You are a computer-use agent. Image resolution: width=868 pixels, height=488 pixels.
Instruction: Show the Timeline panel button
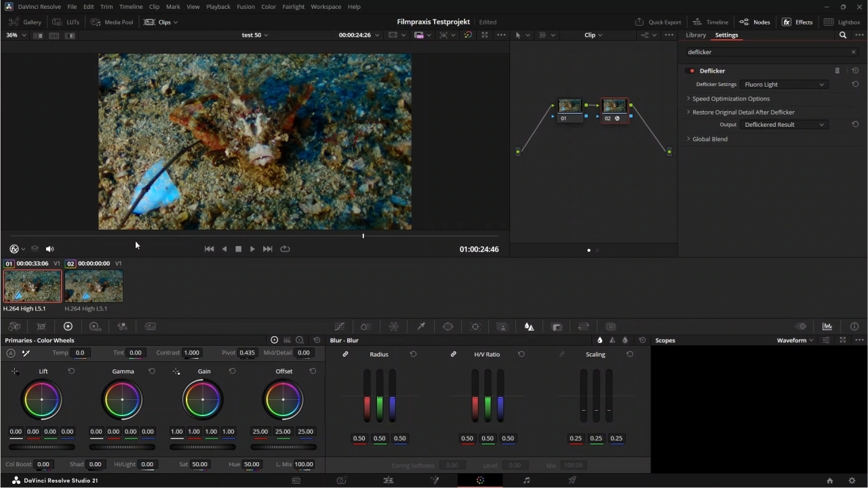click(x=710, y=22)
